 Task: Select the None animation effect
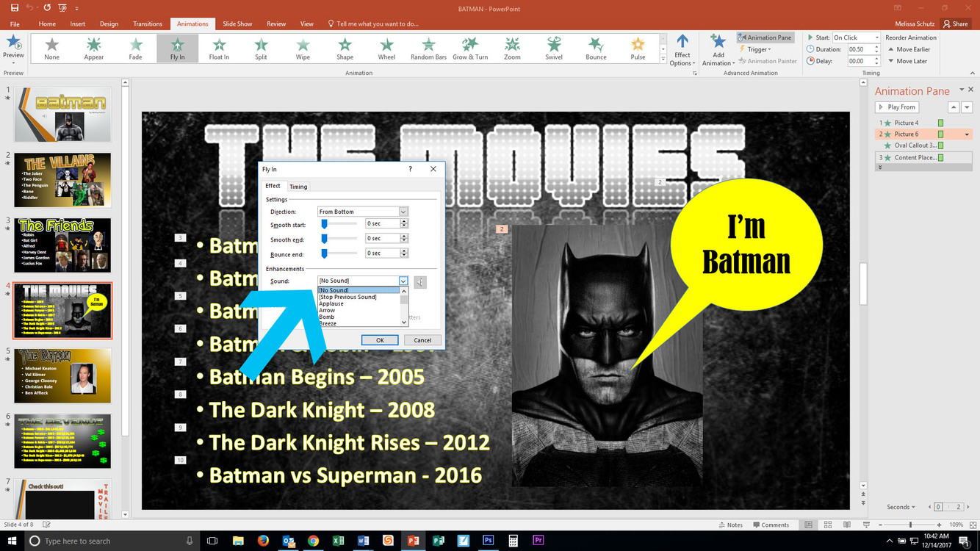(51, 48)
